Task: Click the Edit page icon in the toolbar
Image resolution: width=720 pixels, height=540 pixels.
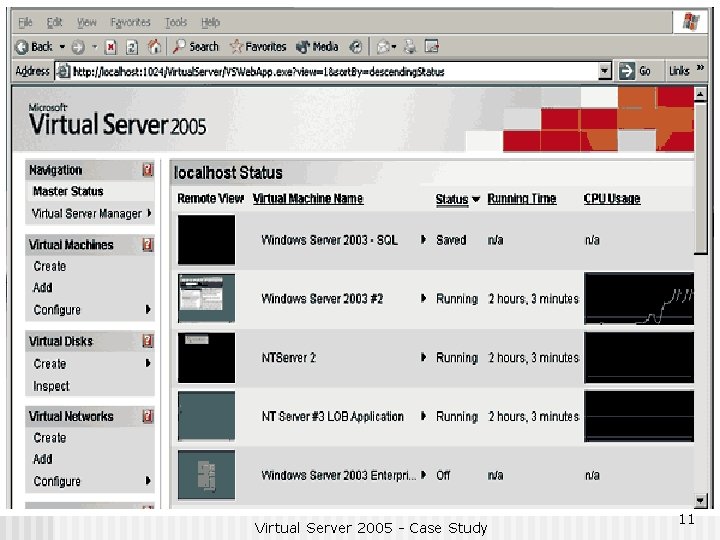Action: pyautogui.click(x=432, y=46)
